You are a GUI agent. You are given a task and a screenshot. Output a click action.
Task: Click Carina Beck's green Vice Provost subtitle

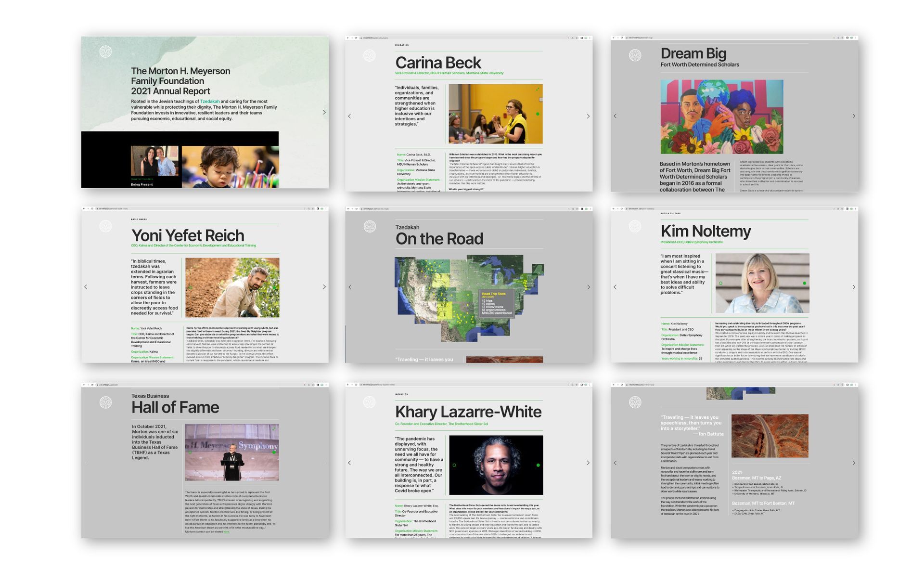click(449, 73)
